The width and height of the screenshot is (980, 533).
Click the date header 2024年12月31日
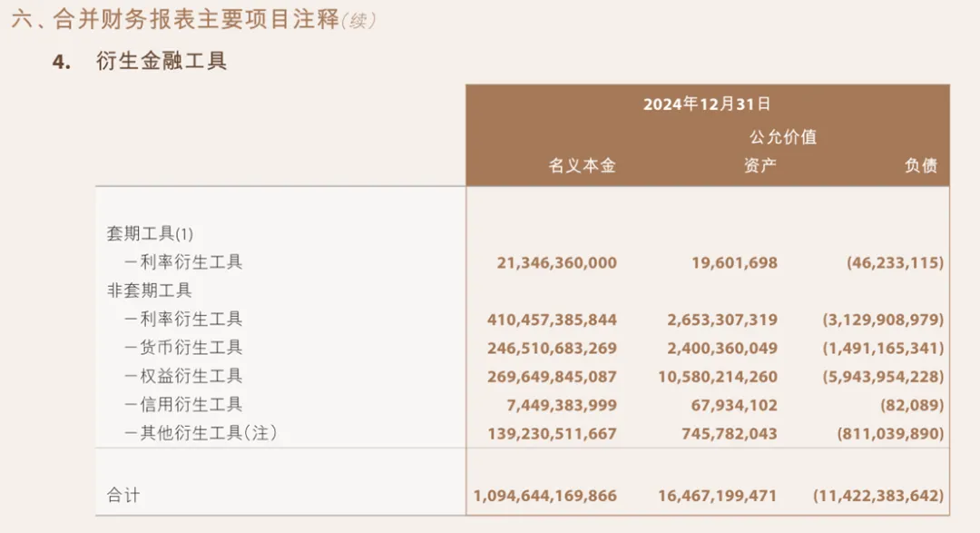pos(707,104)
